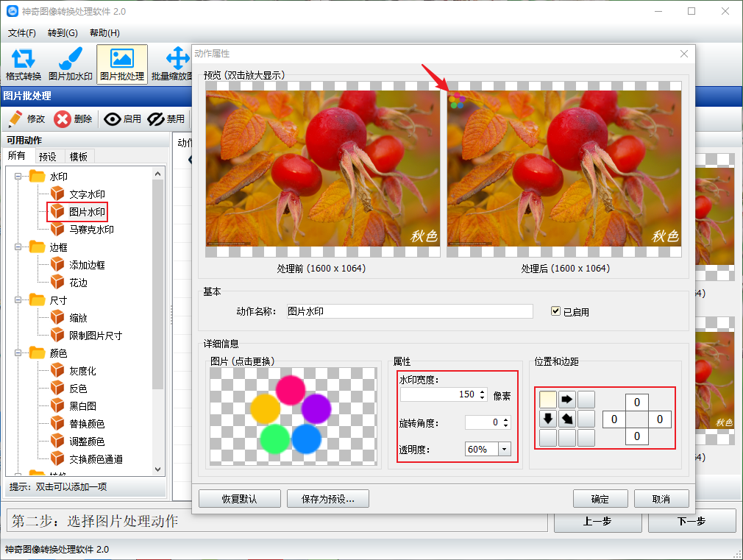Screen dimensions: 743x560
Task: Click the down arrow position button
Action: point(548,419)
